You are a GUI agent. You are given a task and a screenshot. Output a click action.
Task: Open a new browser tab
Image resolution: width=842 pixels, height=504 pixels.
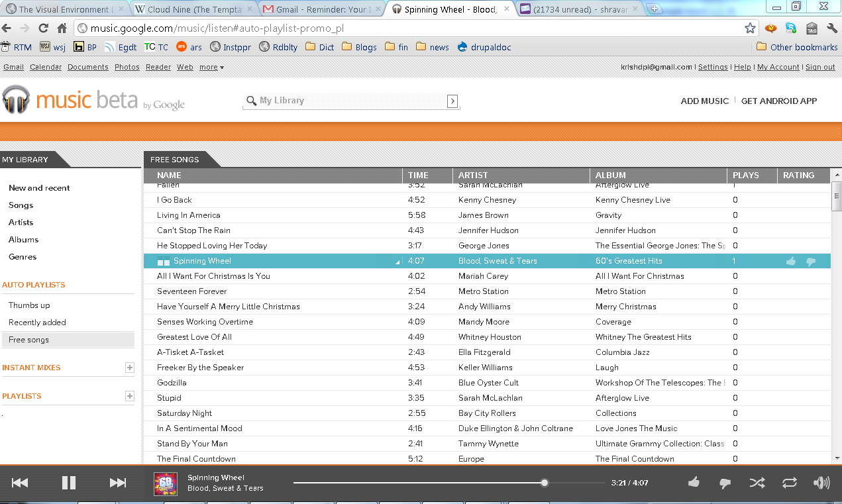pyautogui.click(x=654, y=9)
